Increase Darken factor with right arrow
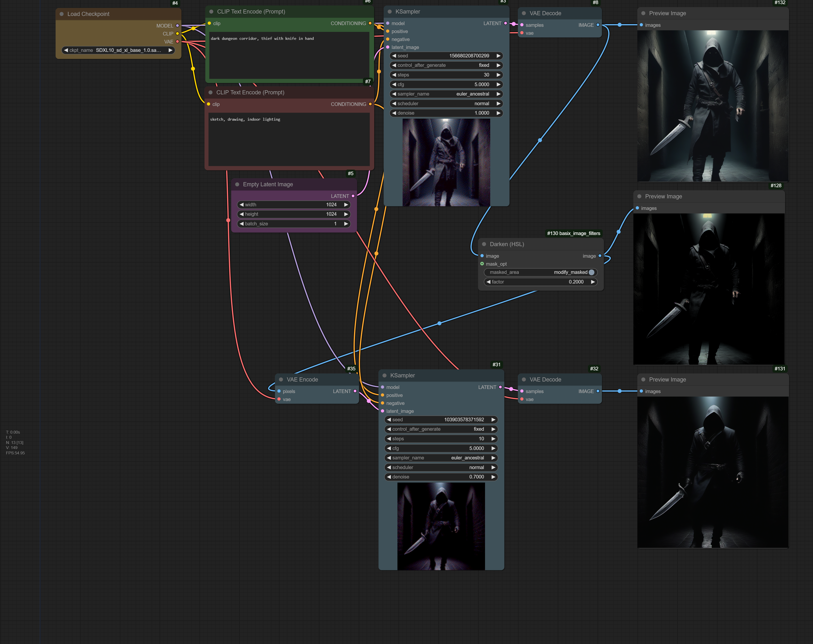The width and height of the screenshot is (813, 644). pyautogui.click(x=593, y=282)
